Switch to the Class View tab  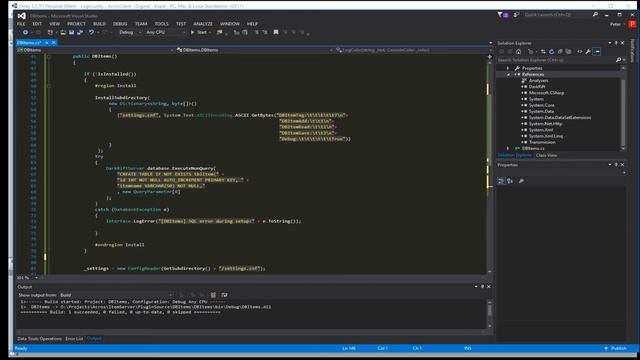coord(547,155)
